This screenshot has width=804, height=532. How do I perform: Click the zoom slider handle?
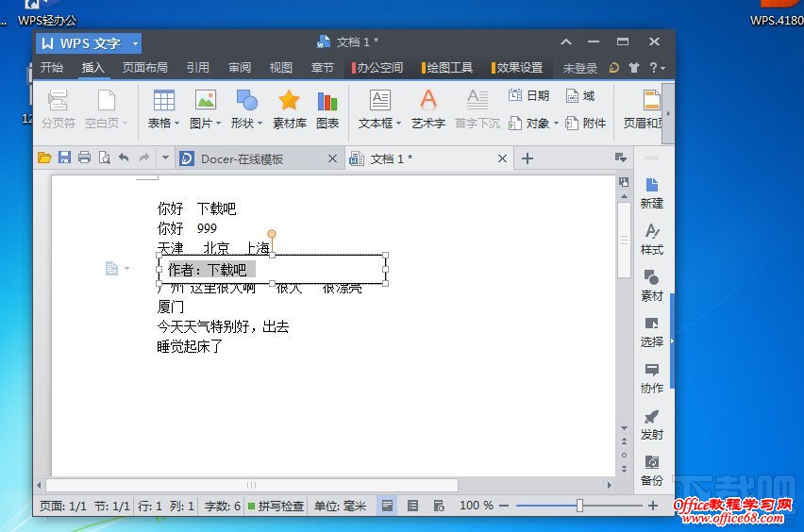[579, 506]
